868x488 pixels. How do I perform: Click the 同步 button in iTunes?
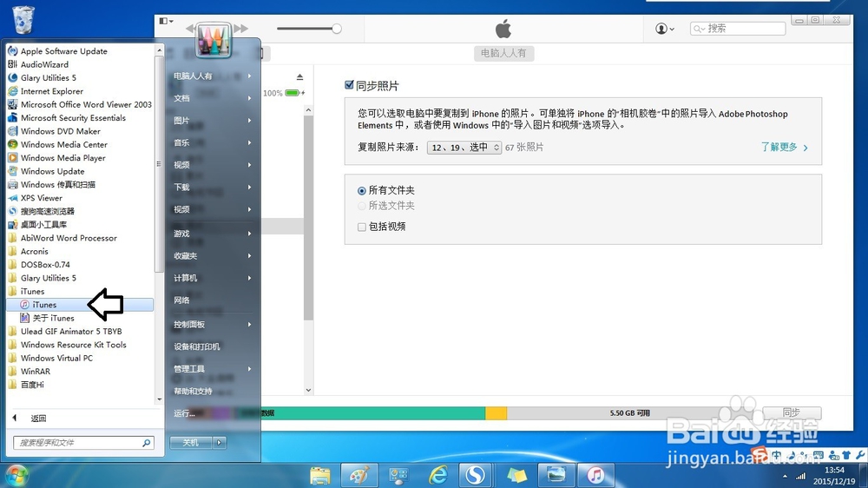coord(792,412)
